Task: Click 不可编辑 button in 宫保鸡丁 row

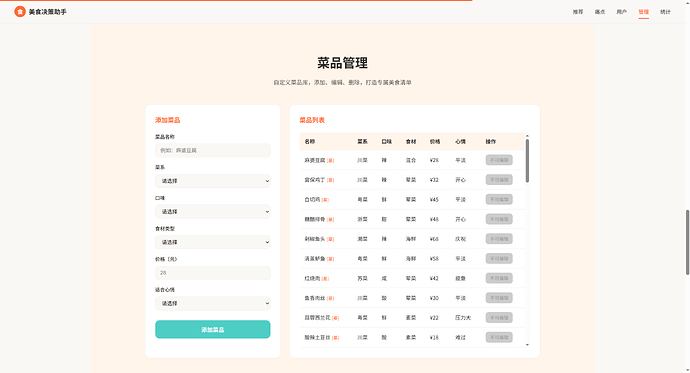Action: point(499,180)
